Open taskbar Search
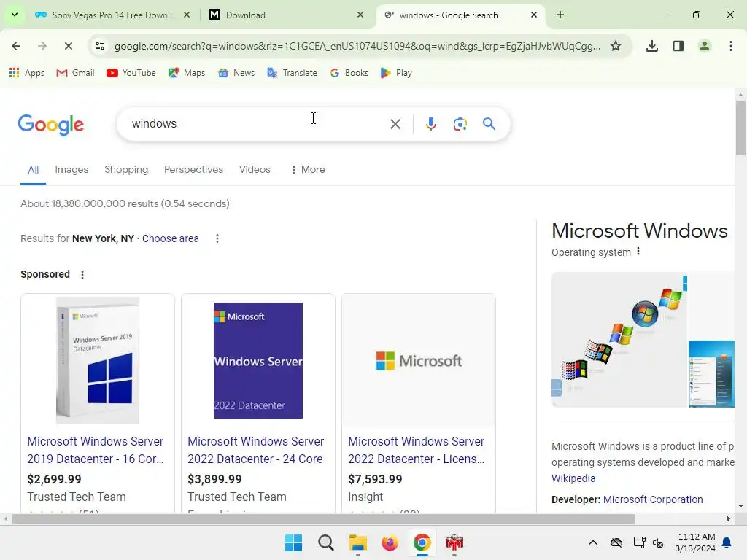 326,542
